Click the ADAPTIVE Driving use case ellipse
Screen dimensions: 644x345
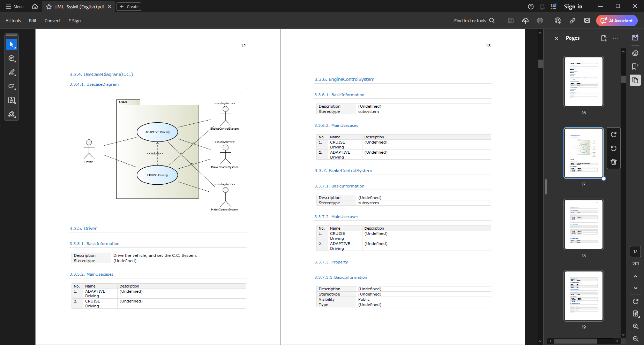click(x=157, y=132)
